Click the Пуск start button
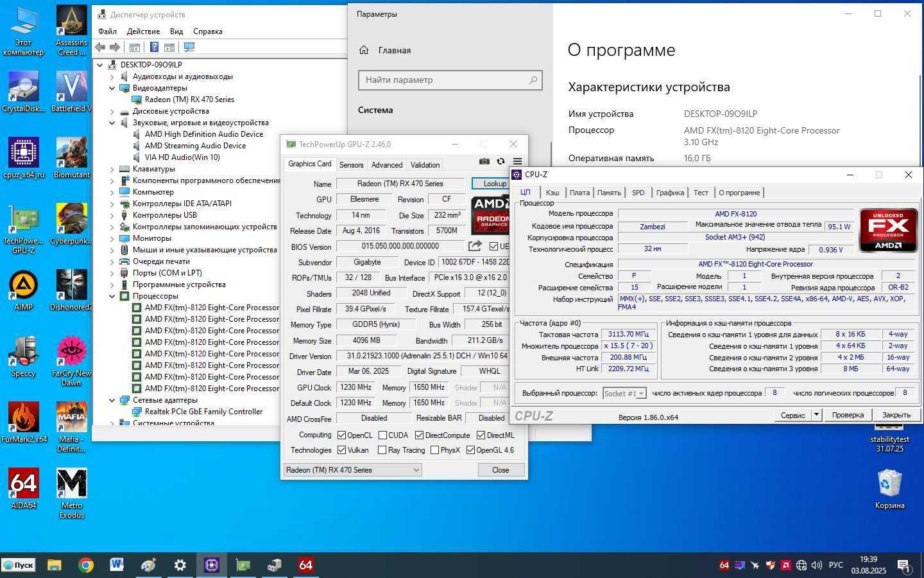This screenshot has width=924, height=578. click(x=19, y=565)
